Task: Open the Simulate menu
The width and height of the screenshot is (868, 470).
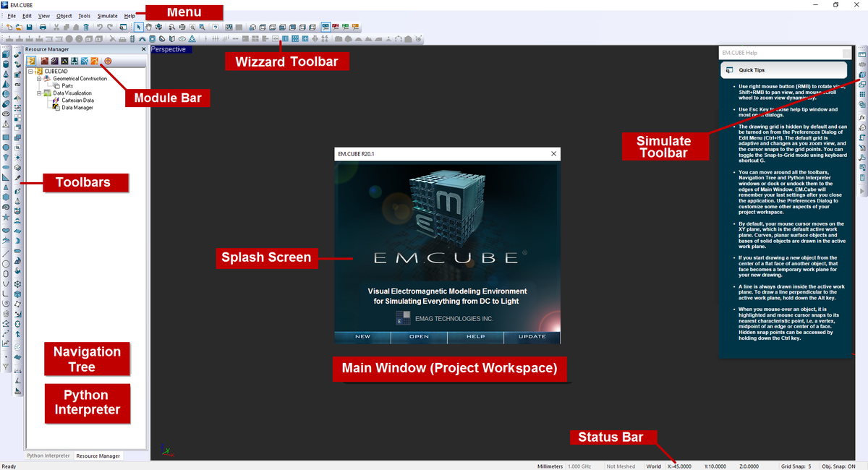Action: pyautogui.click(x=107, y=15)
